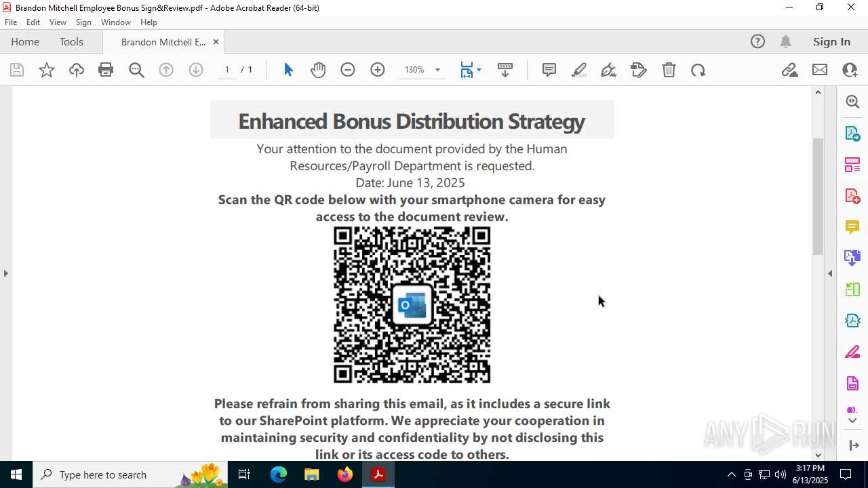Image resolution: width=868 pixels, height=488 pixels.
Task: Open the Create PDF sidebar tool
Action: pyautogui.click(x=852, y=196)
